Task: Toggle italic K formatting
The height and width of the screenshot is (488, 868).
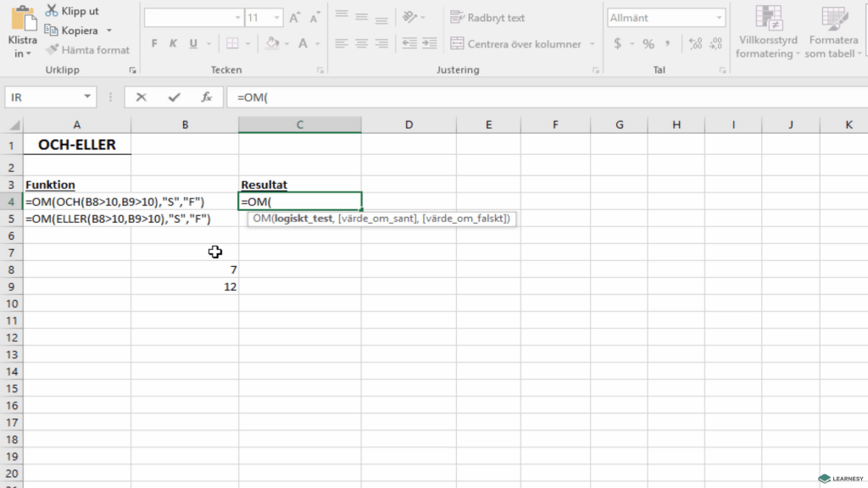Action: click(174, 44)
